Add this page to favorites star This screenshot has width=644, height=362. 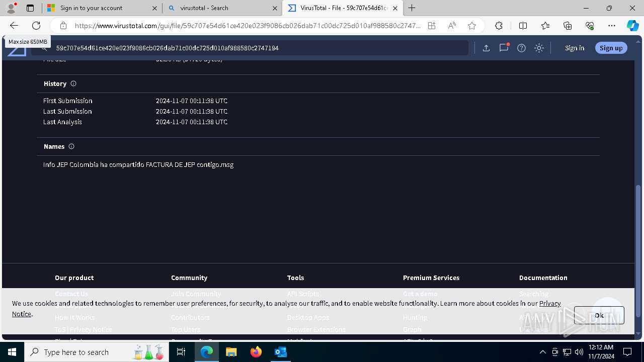tap(472, 26)
